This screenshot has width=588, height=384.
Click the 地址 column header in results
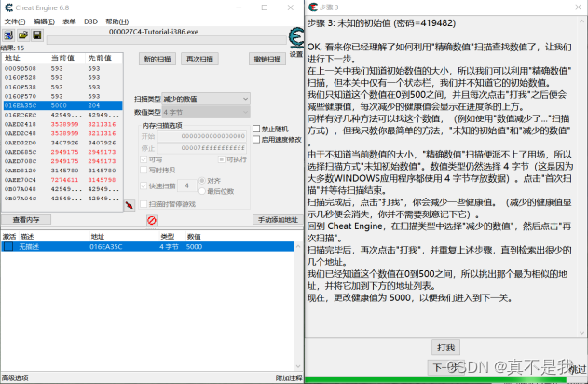click(x=25, y=58)
